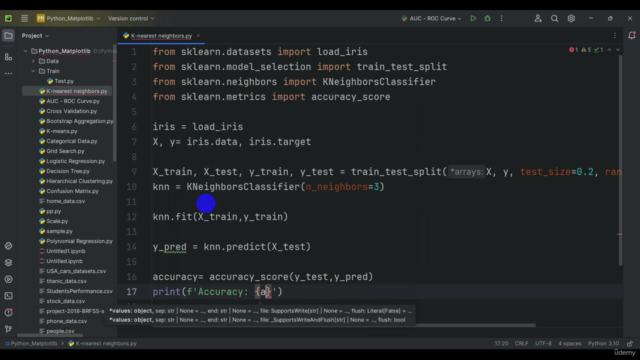Viewport: 640px width, 360px height.
Task: Open more actions menu beside debug
Action: click(x=502, y=18)
